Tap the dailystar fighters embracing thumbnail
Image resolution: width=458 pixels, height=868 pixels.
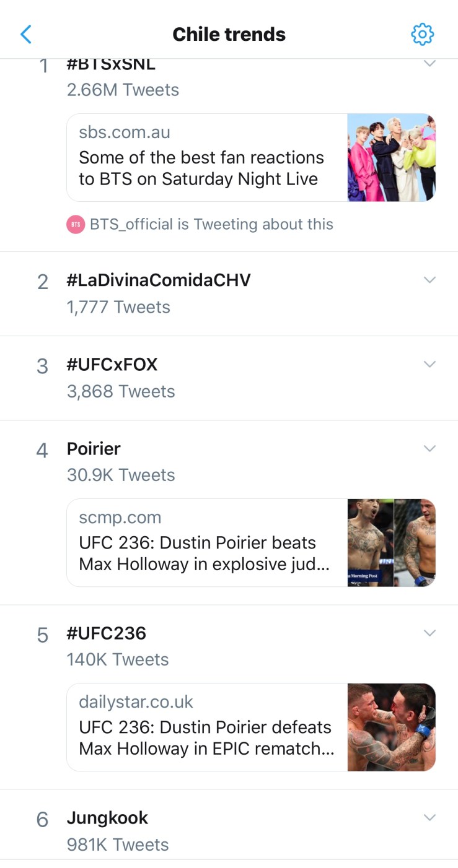pyautogui.click(x=391, y=727)
